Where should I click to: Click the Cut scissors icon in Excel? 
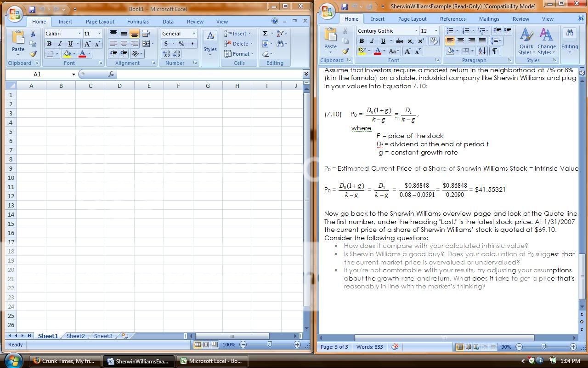(33, 34)
